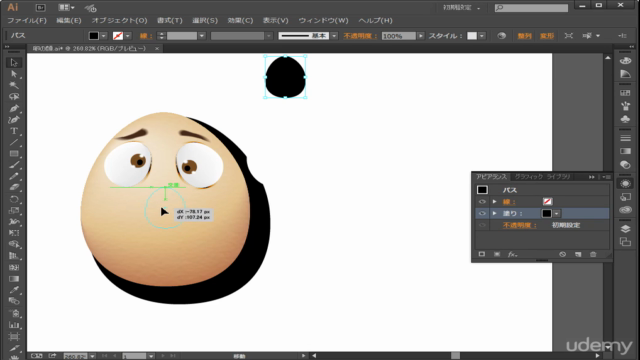Select the Rectangle tool

point(14,154)
